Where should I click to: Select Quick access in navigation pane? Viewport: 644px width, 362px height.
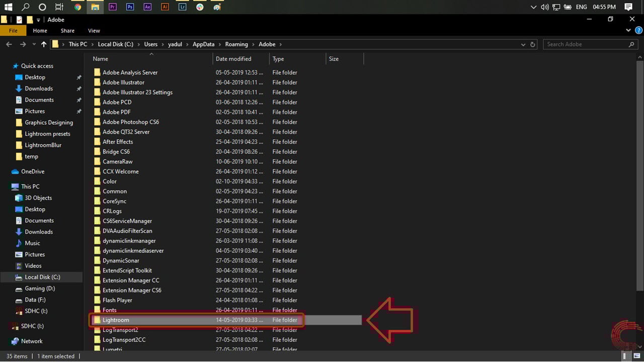click(x=37, y=66)
